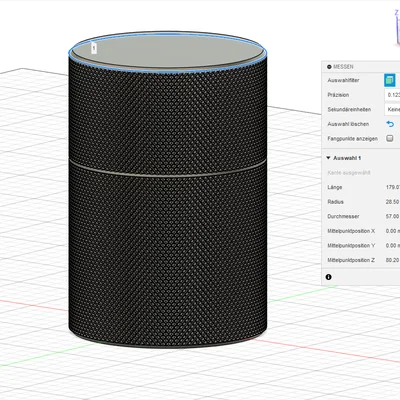Click the Radius measurement value

(392, 202)
